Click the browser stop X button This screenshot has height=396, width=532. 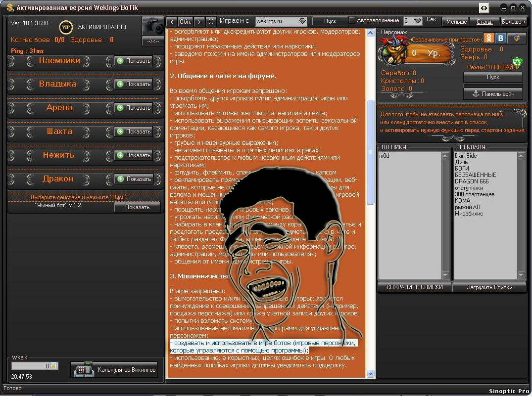[211, 22]
